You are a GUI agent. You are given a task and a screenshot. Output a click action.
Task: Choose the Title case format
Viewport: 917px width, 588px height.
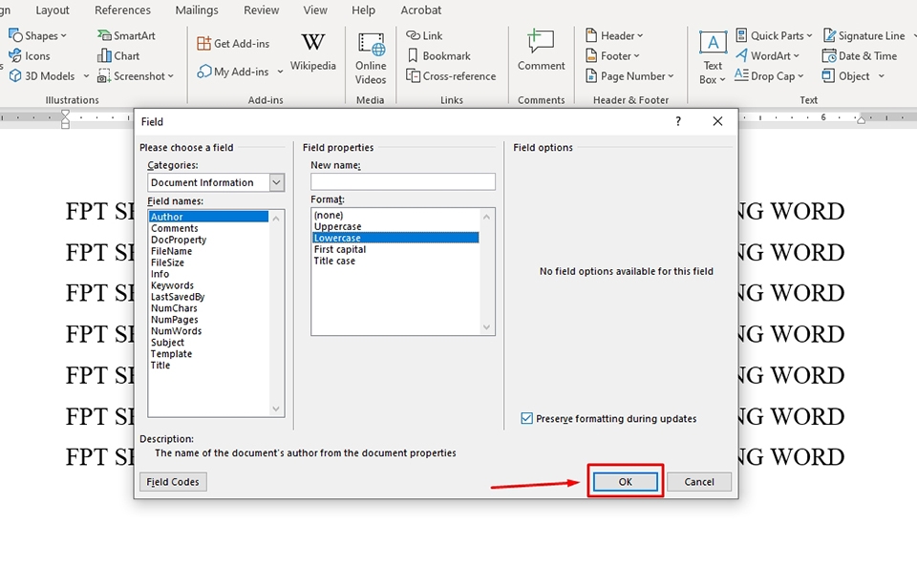[x=395, y=261]
